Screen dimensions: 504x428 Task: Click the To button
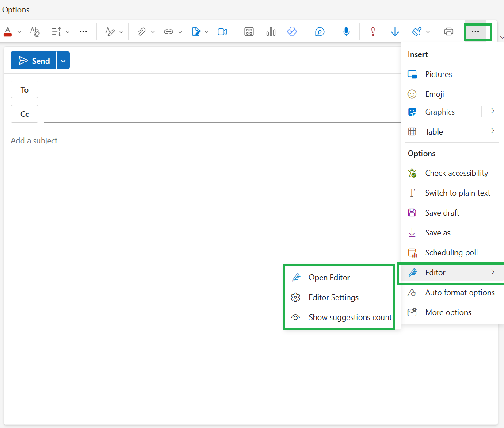tap(24, 89)
